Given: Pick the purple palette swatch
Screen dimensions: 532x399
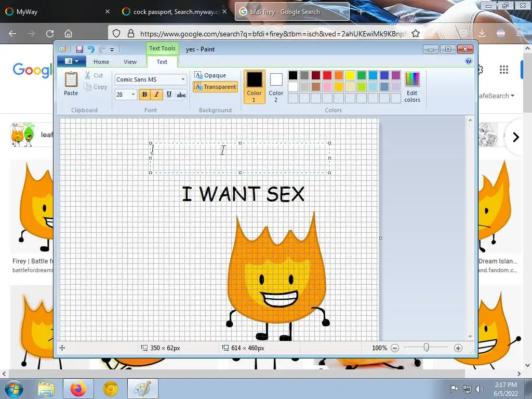Looking at the screenshot, I should [x=395, y=75].
